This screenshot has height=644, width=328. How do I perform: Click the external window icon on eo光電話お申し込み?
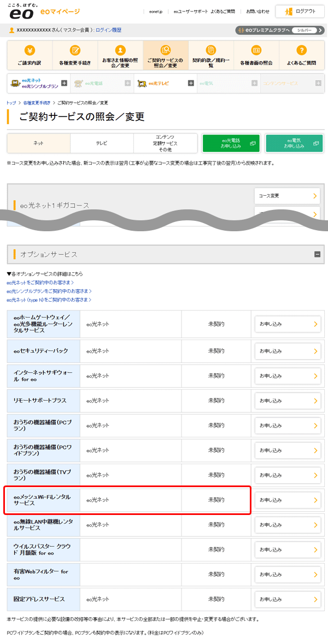click(253, 143)
